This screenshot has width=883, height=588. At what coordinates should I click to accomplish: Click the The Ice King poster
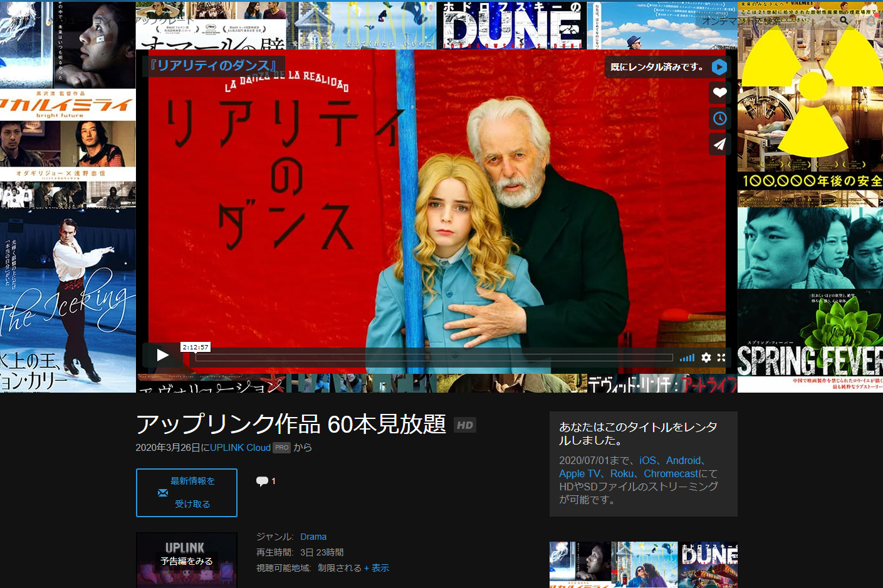click(x=68, y=301)
